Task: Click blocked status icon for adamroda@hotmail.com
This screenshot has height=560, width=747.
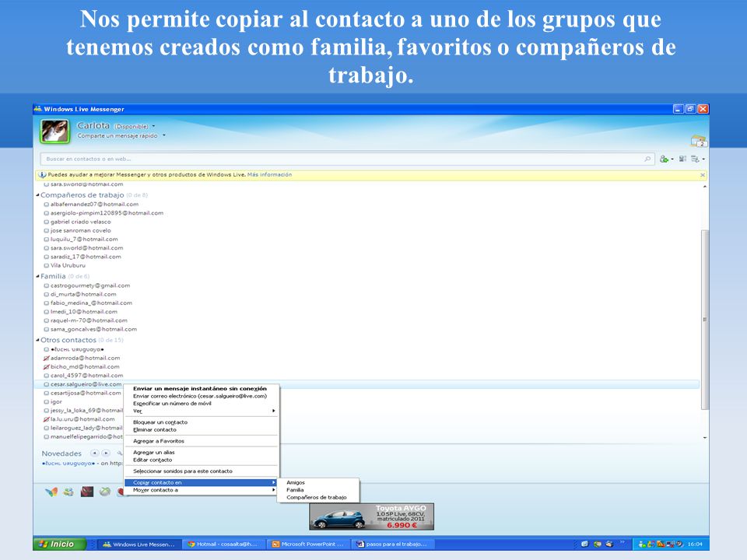Action: pyautogui.click(x=46, y=358)
